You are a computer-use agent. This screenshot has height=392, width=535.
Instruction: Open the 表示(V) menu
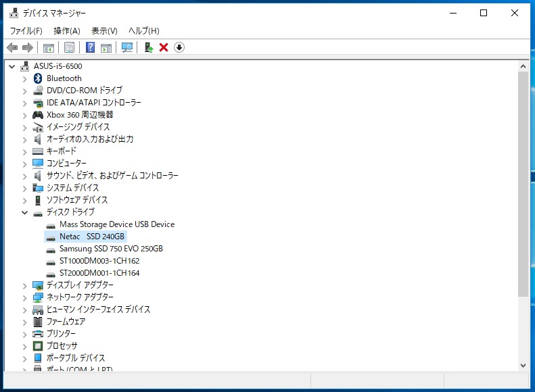(104, 31)
